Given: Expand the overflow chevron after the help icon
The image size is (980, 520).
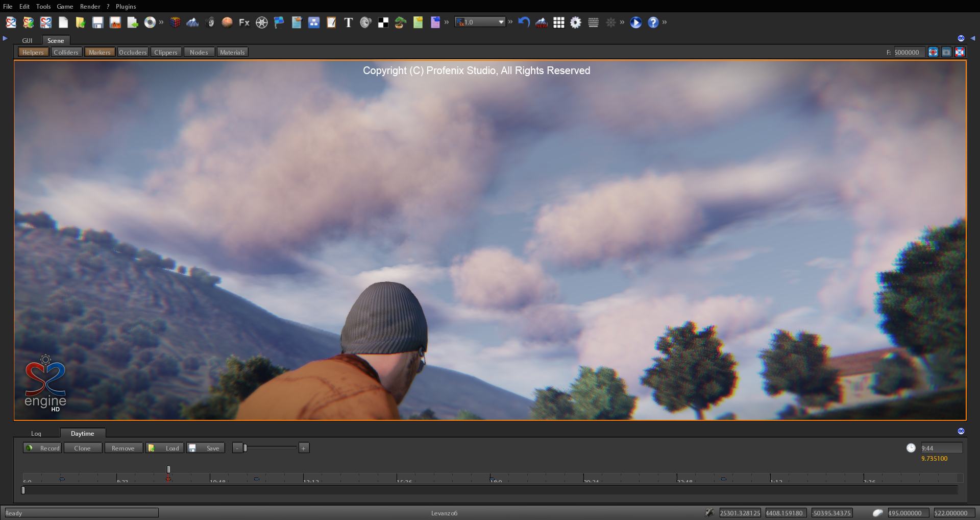Looking at the screenshot, I should [665, 22].
